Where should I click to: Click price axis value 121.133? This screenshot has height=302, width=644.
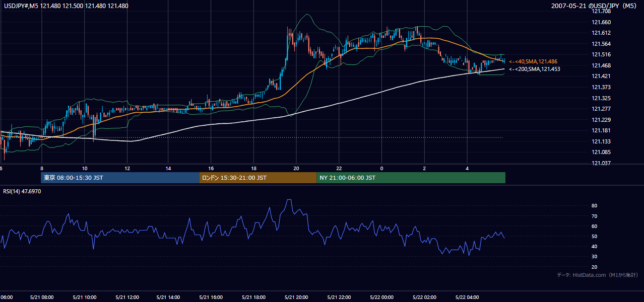(x=602, y=141)
